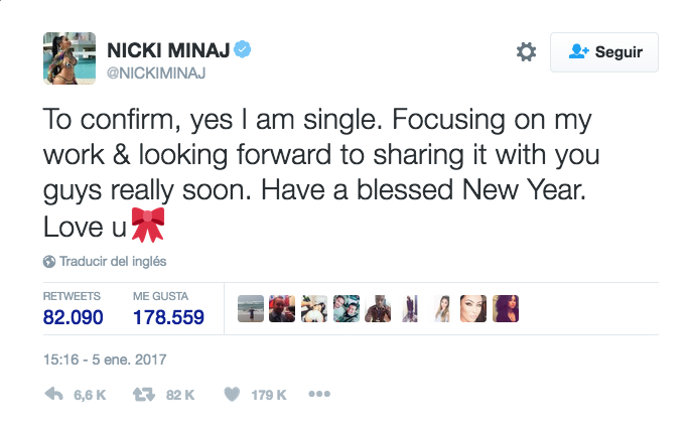Click the reply arrow icon
Screen dimensions: 690x429
click(54, 395)
